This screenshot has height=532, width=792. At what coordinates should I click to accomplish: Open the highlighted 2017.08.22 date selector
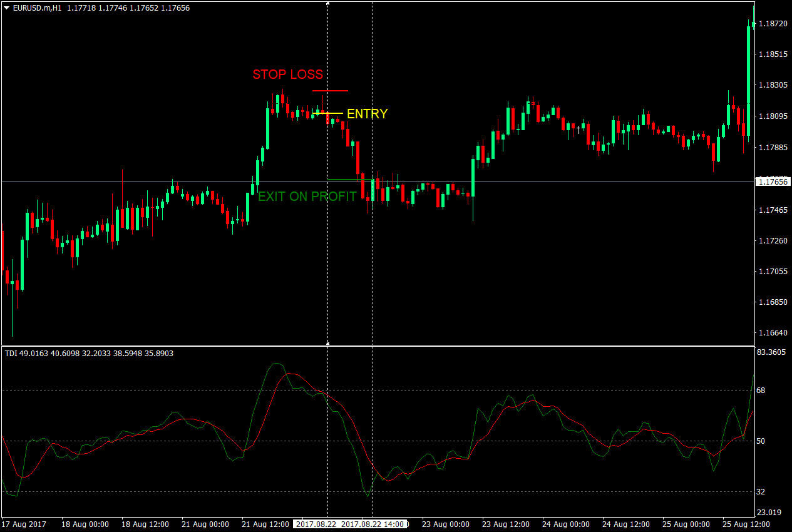click(x=318, y=524)
